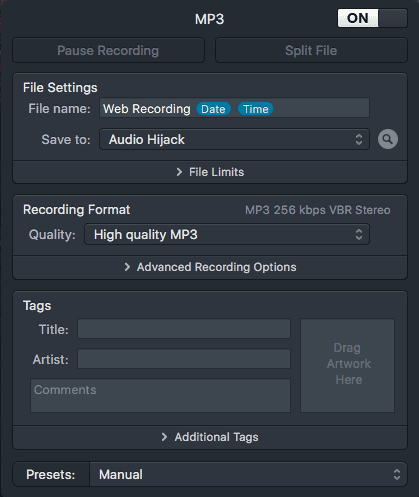Click the Advanced Recording Options chevron
Viewport: 419px width, 497px height.
click(x=127, y=267)
